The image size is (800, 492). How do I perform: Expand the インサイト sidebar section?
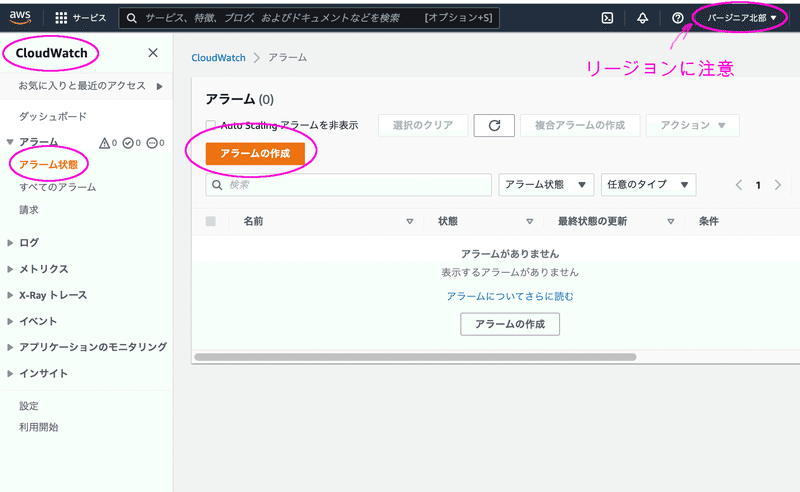(x=10, y=374)
